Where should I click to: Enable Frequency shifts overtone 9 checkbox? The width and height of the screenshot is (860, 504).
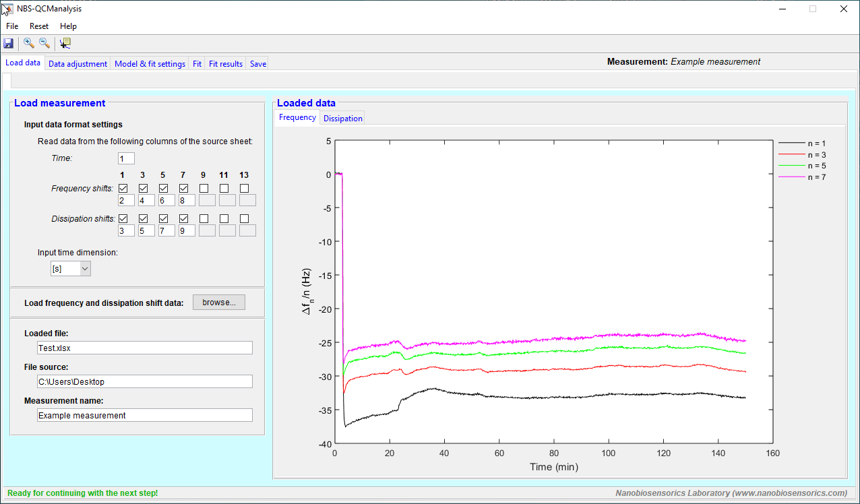[x=204, y=189]
